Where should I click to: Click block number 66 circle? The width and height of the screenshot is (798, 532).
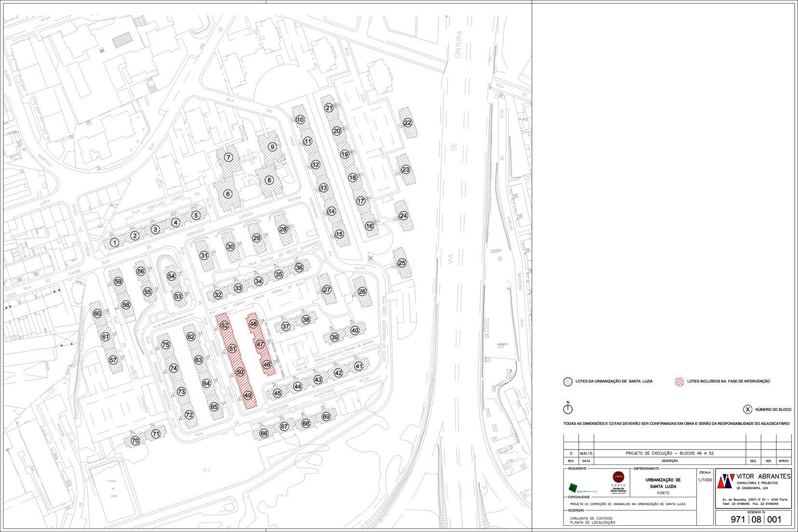tap(264, 433)
